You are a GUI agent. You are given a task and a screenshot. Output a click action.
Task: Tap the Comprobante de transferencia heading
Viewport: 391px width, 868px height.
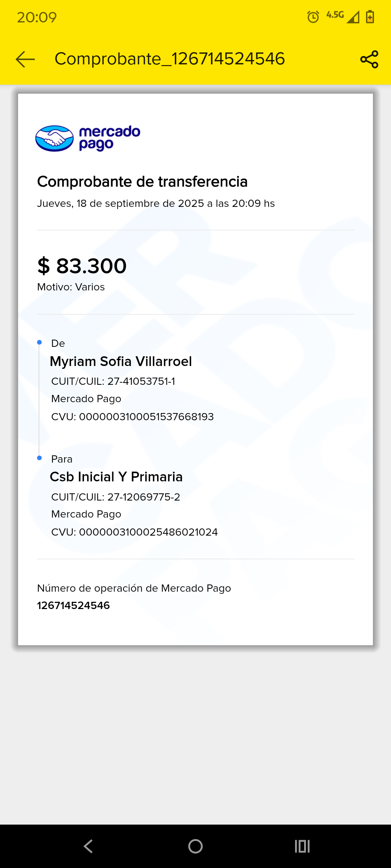pyautogui.click(x=142, y=182)
